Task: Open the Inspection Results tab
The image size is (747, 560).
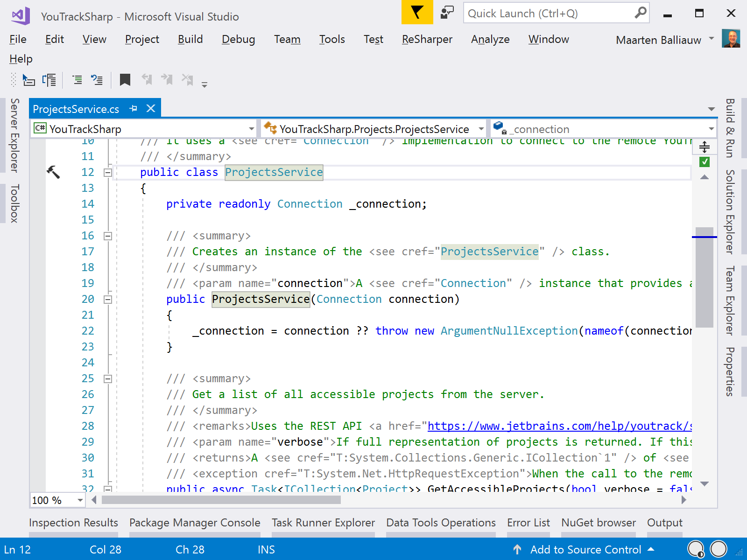Action: [73, 523]
